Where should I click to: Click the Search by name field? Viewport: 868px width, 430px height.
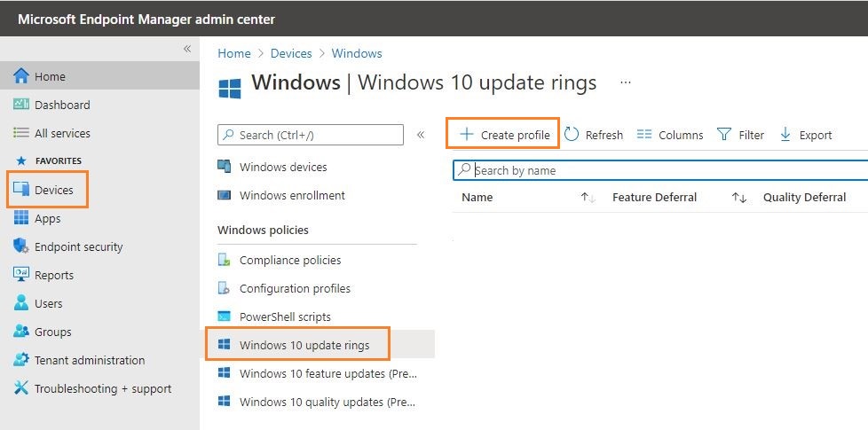(659, 170)
